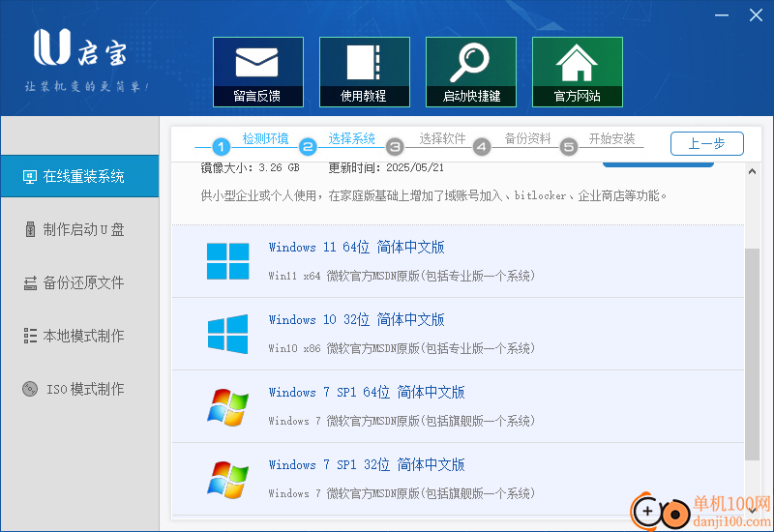Minimize the U启宝 window

pyautogui.click(x=722, y=15)
